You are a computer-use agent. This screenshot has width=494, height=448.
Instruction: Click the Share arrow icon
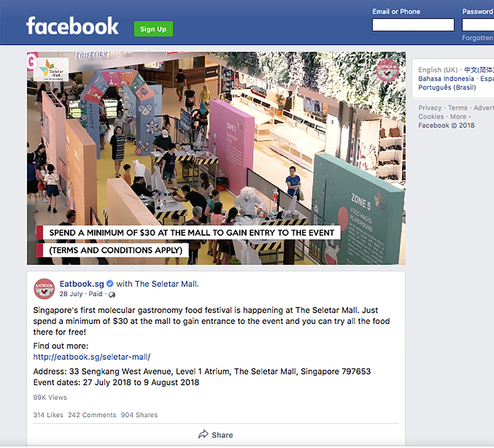pos(203,435)
